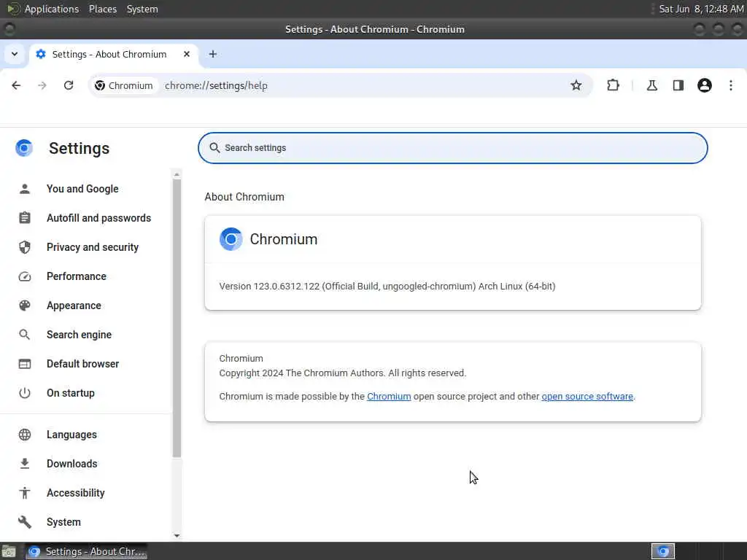The image size is (747, 560).
Task: Click the wrench icon beside System
Action: point(25,522)
